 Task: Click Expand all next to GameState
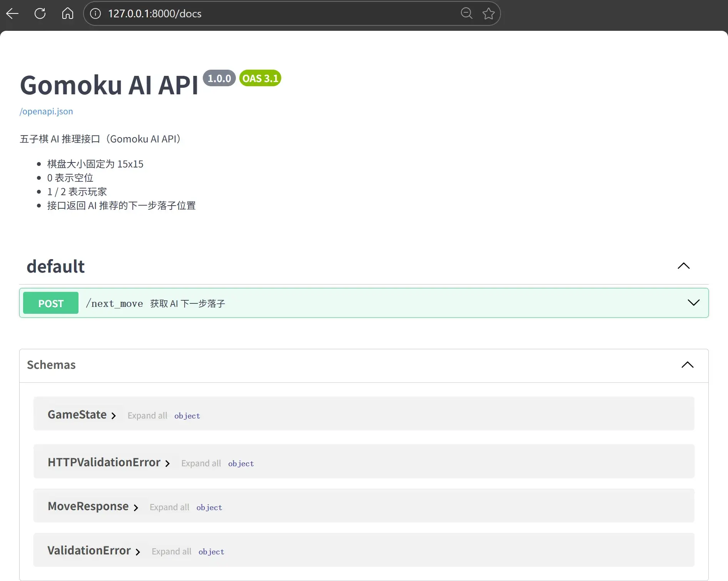147,415
